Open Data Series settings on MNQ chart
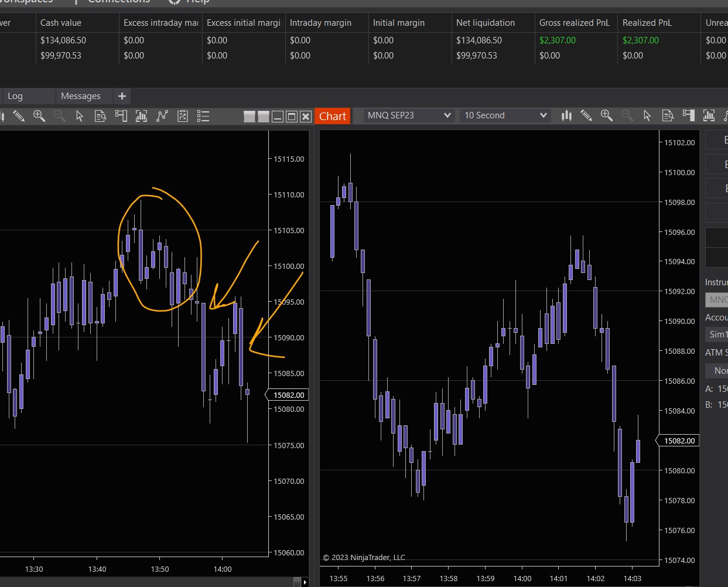This screenshot has width=728, height=587. [x=709, y=115]
